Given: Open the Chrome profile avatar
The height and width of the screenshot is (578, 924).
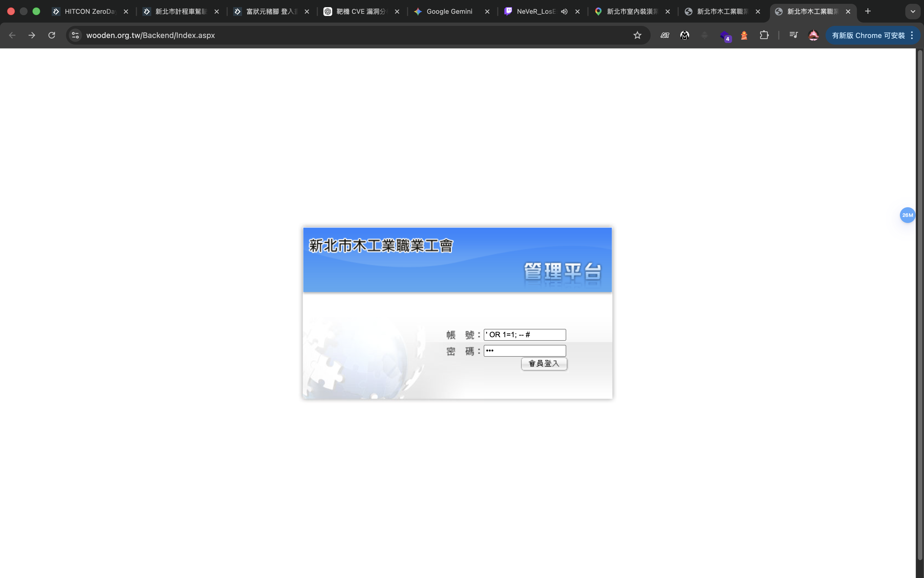Looking at the screenshot, I should tap(813, 35).
